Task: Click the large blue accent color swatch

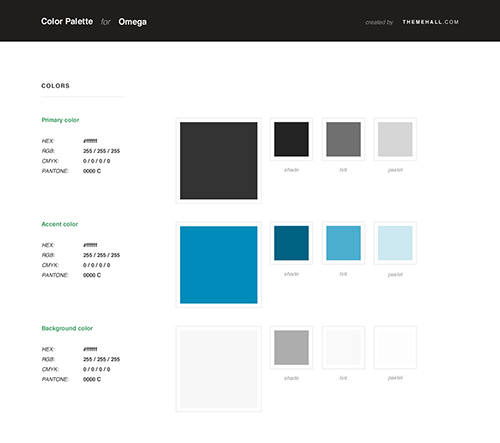Action: pos(219,265)
